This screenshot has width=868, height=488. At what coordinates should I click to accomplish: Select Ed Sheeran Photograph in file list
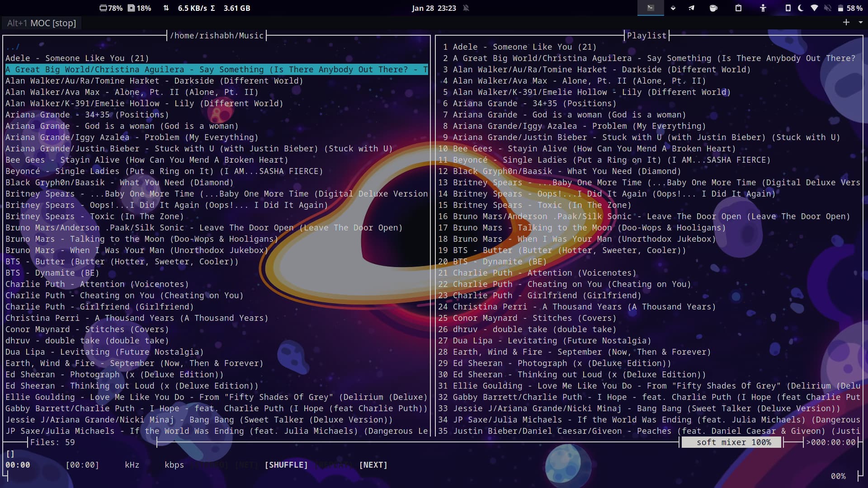pyautogui.click(x=114, y=375)
